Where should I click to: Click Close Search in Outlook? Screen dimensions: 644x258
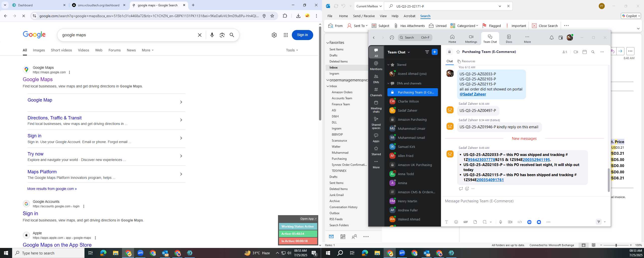[545, 26]
